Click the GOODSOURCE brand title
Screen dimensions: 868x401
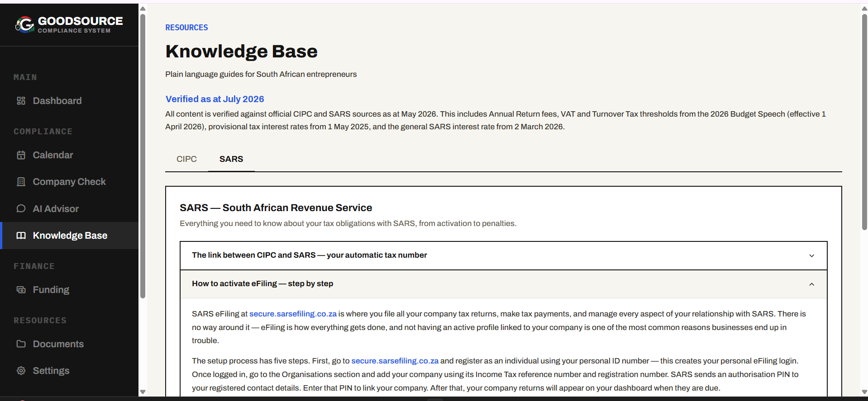click(80, 21)
